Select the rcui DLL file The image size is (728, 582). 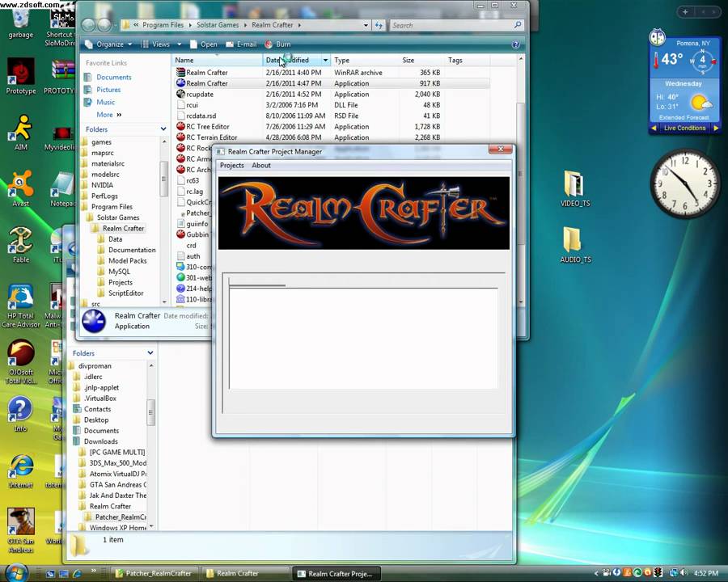coord(192,105)
